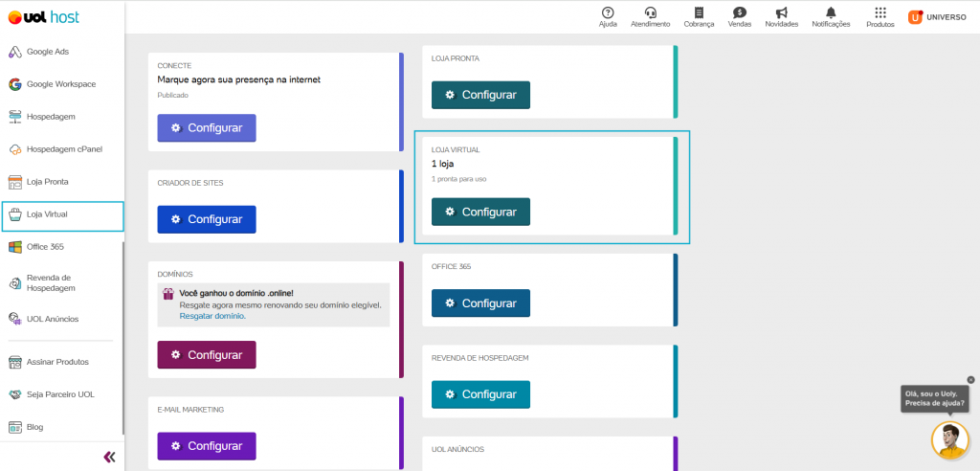980x471 pixels.
Task: Click '1 loja' text in Loja Virtual card
Action: coord(442,164)
